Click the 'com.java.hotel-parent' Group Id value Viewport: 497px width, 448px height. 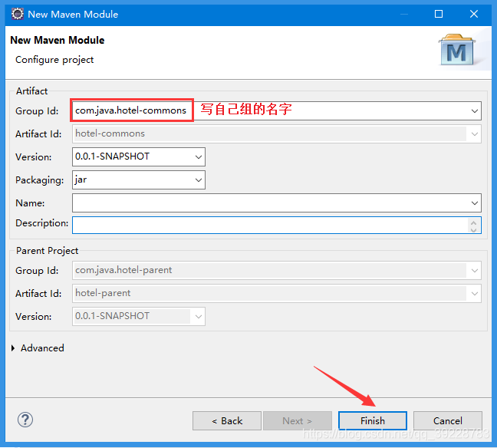pos(123,270)
